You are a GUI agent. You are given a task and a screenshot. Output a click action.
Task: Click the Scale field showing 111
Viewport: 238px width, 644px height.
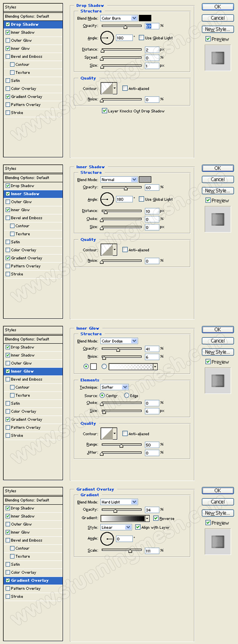152,550
